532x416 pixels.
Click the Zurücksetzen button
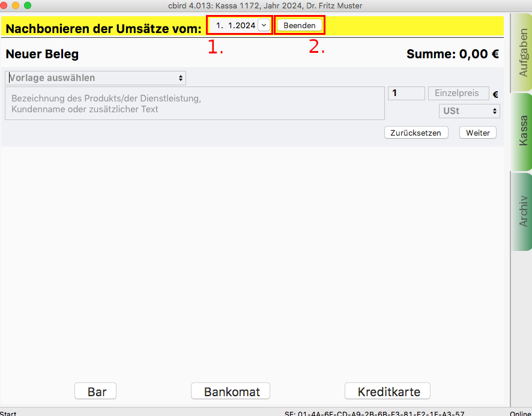[416, 133]
